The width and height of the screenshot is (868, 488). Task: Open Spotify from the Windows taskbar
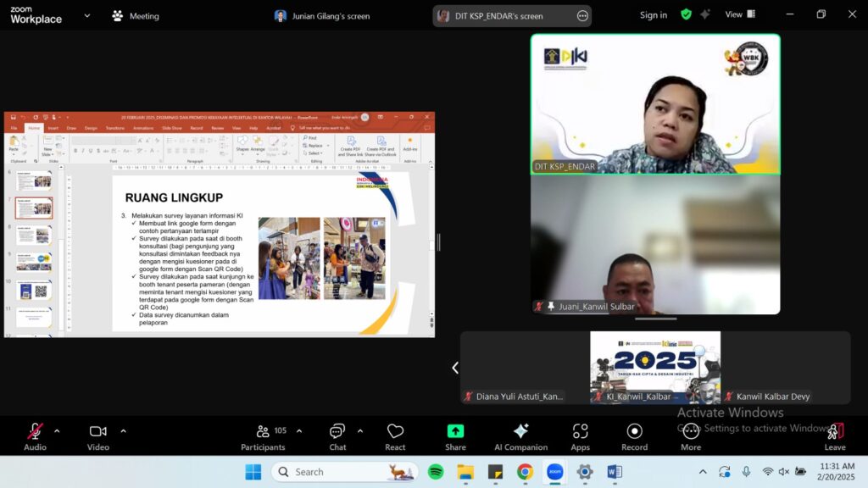(436, 472)
